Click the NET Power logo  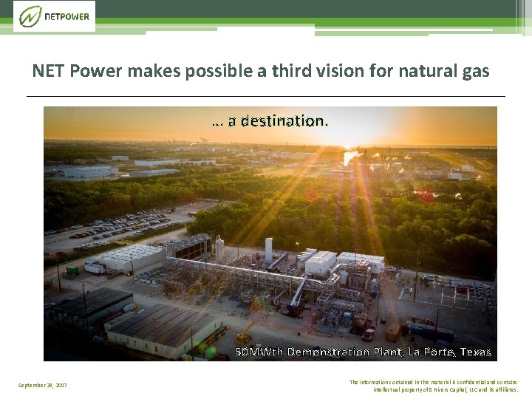point(54,16)
